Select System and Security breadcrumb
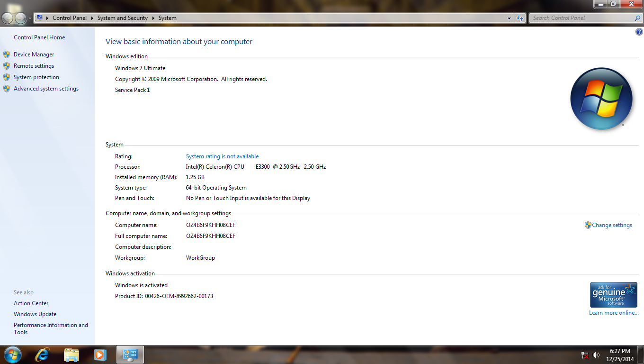 123,18
